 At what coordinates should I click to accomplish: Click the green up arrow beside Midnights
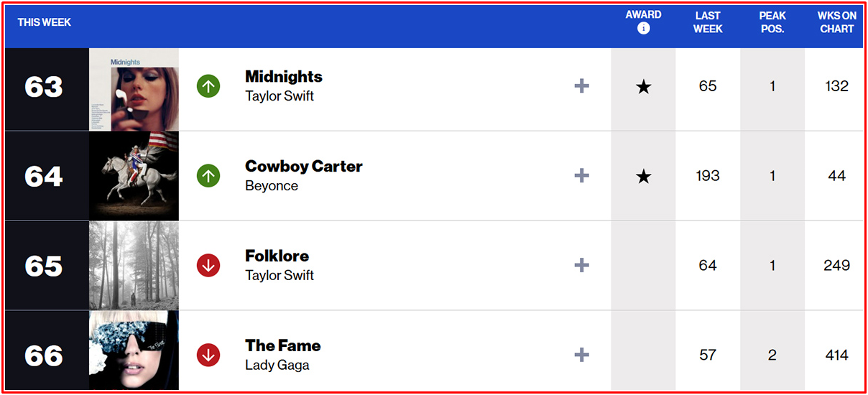click(x=208, y=86)
